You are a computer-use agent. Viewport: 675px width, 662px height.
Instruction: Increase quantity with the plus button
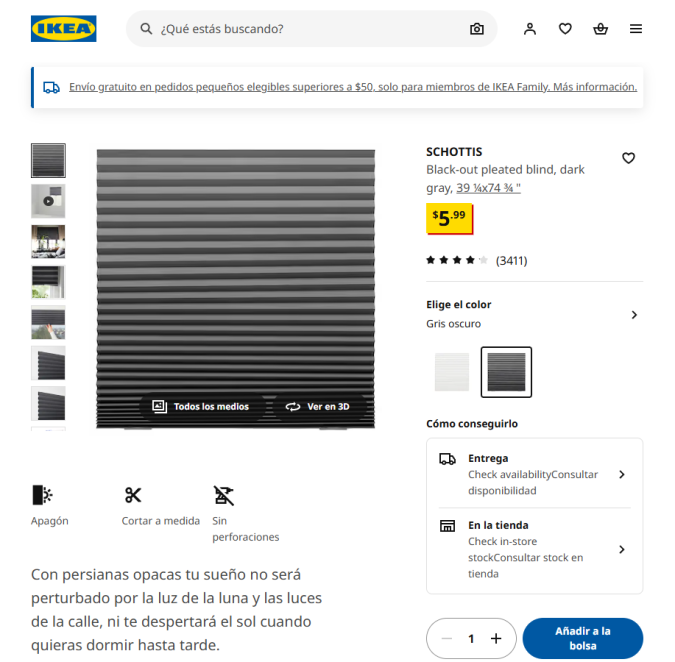coord(496,638)
